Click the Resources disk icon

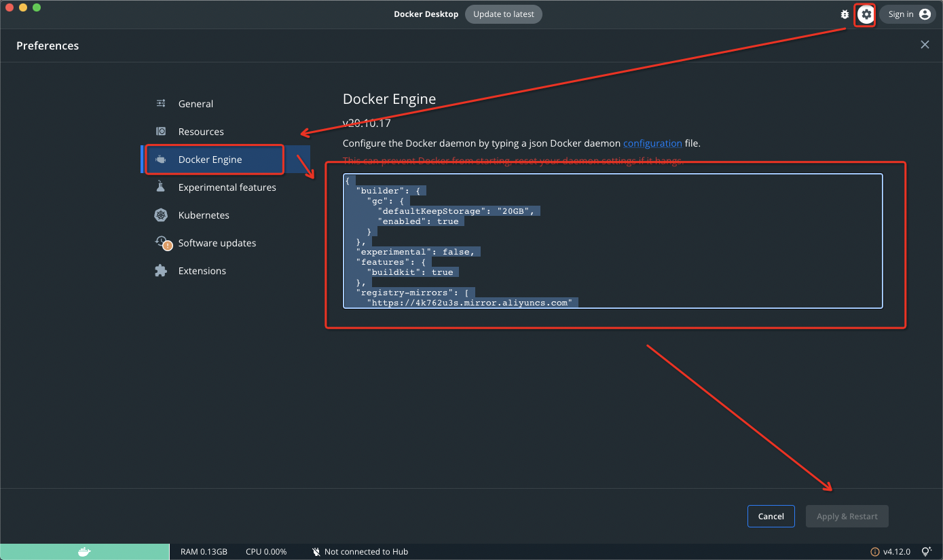coord(161,132)
